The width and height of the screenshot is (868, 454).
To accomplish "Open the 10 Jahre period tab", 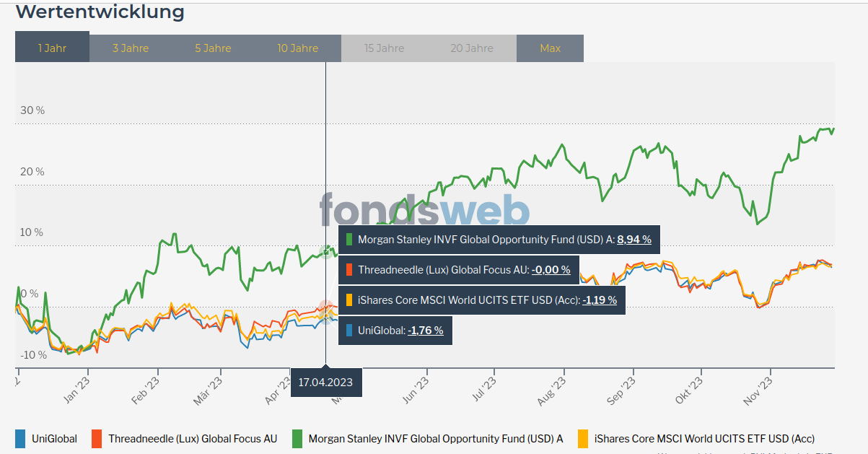I will point(297,48).
